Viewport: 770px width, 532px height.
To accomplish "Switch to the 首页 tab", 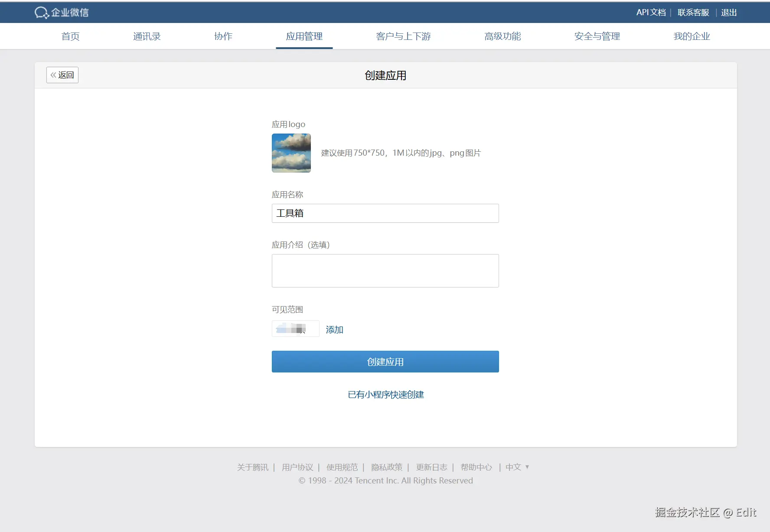I will point(70,36).
